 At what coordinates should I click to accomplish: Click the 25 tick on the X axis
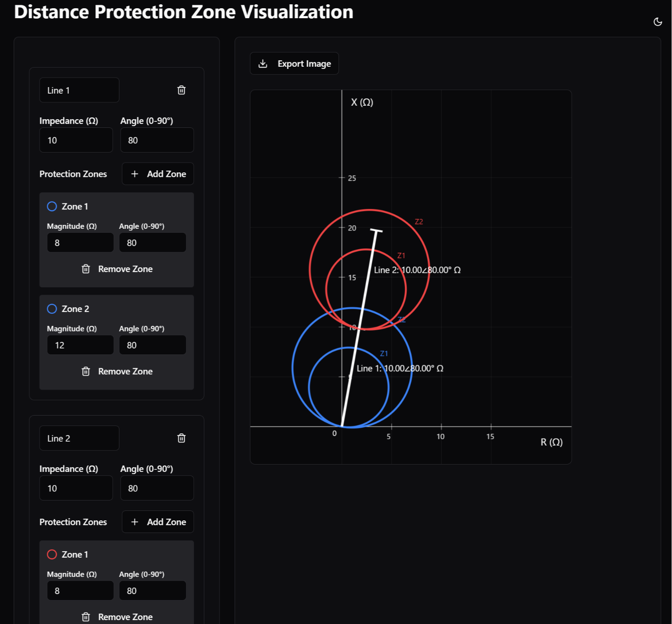coord(352,178)
